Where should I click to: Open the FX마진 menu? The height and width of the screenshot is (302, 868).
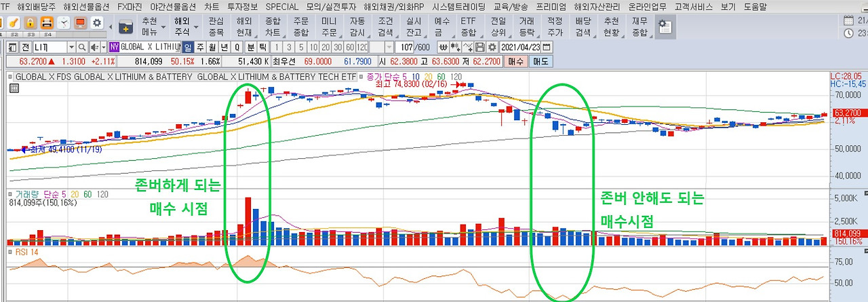point(130,6)
